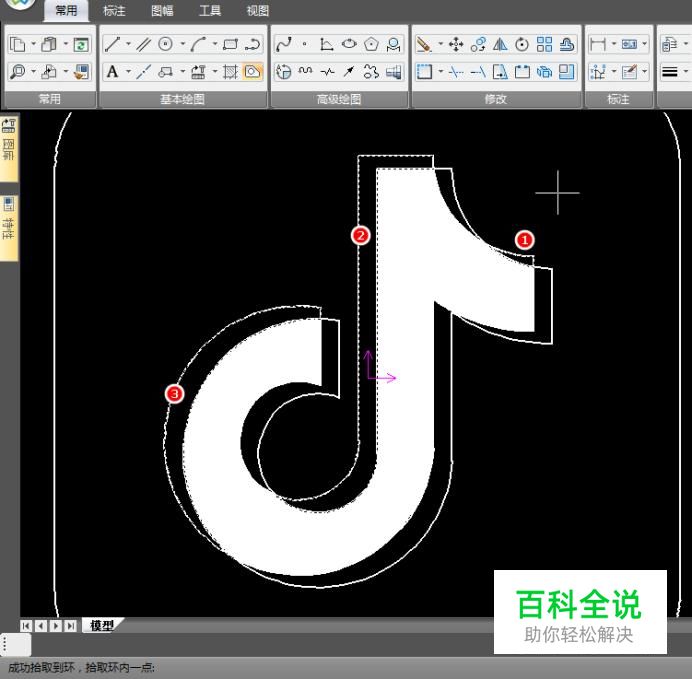Select the Hatch pattern tool
The image size is (692, 679).
[x=230, y=71]
